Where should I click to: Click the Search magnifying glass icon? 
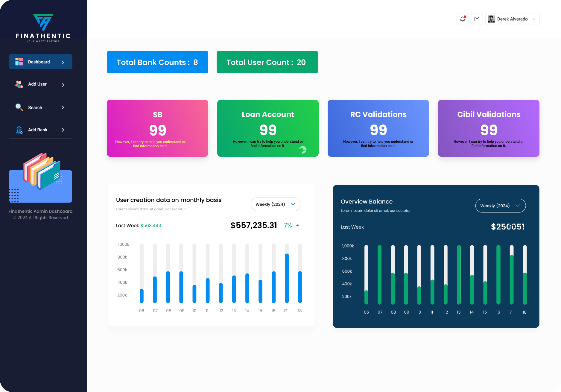click(x=19, y=107)
